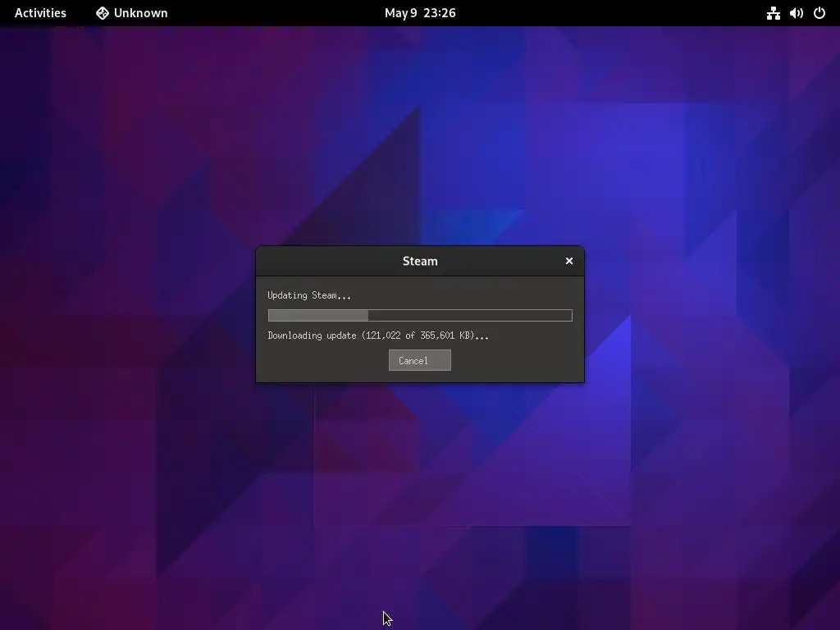Viewport: 840px width, 630px height.
Task: Click the 'Downloading update' status text
Action: [x=378, y=336]
